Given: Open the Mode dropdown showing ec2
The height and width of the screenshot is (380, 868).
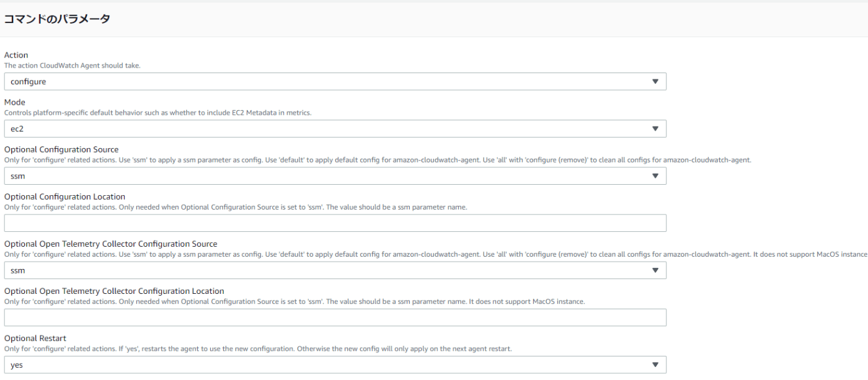Looking at the screenshot, I should [x=335, y=129].
